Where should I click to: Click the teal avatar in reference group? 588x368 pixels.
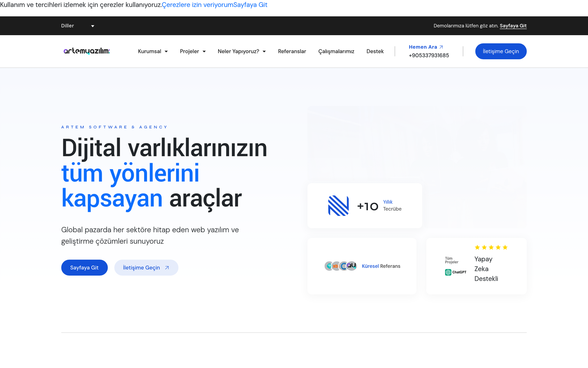(329, 266)
